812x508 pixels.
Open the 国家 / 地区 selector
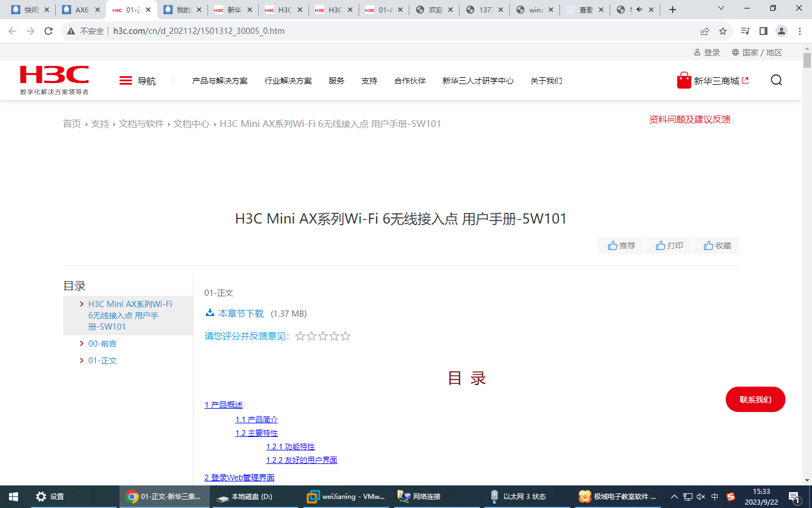[757, 52]
